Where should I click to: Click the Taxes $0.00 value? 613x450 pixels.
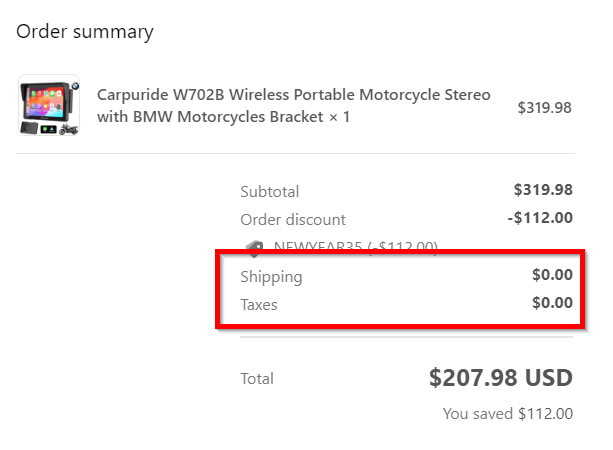click(552, 303)
